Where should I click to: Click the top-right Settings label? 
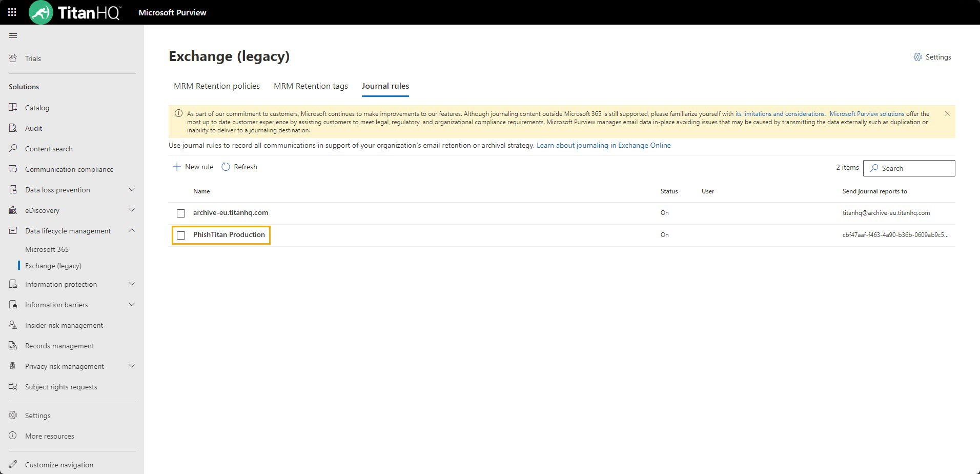pos(938,57)
